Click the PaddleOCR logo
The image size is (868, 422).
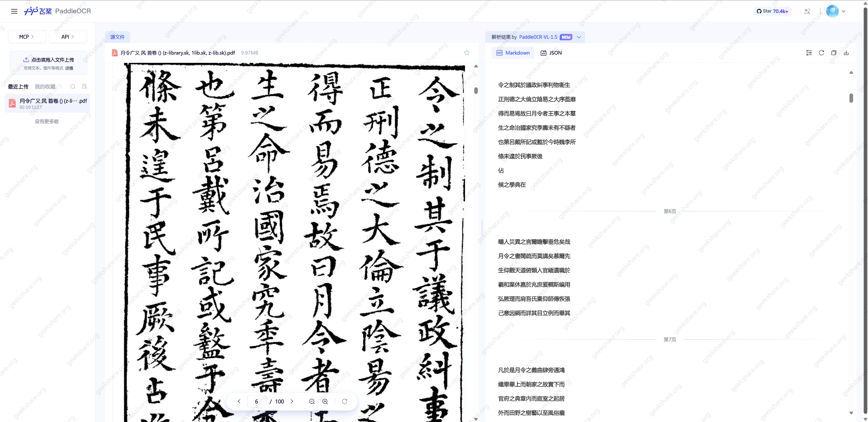57,11
